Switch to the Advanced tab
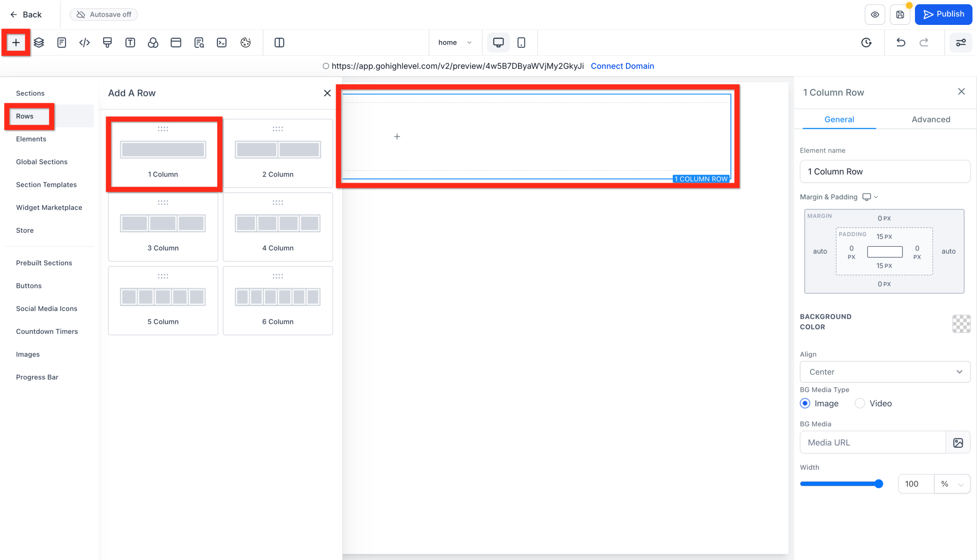This screenshot has height=560, width=977. pyautogui.click(x=931, y=119)
